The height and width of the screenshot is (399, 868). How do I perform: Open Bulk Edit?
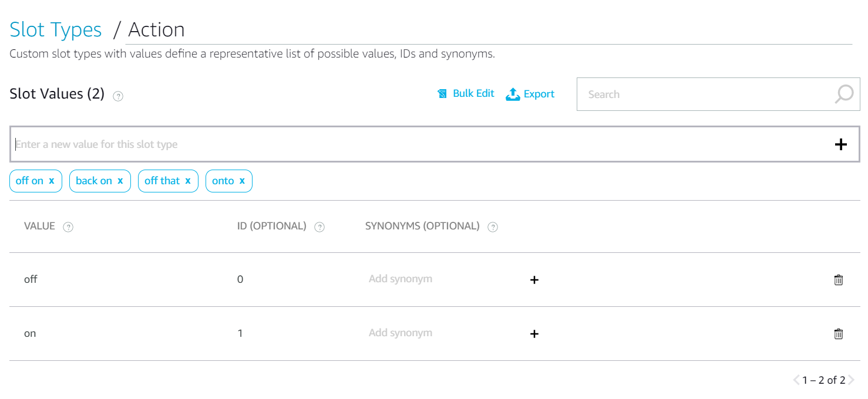[466, 93]
